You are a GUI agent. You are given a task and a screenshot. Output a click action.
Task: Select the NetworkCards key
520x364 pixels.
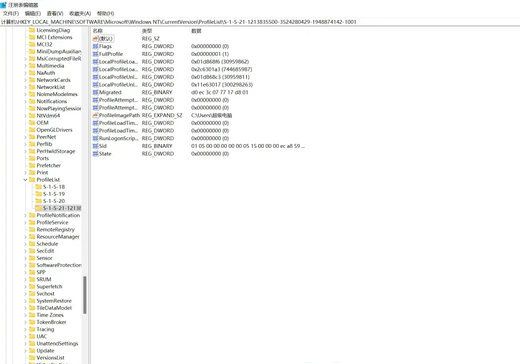53,80
